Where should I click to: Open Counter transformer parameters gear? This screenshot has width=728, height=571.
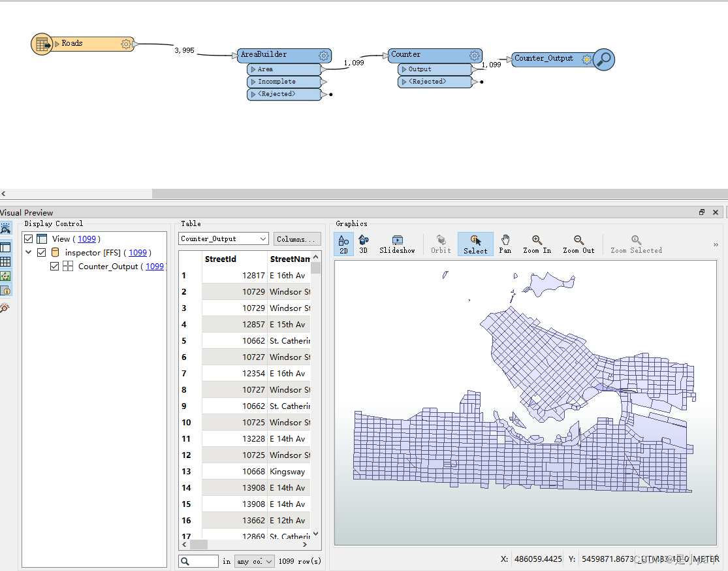[474, 56]
